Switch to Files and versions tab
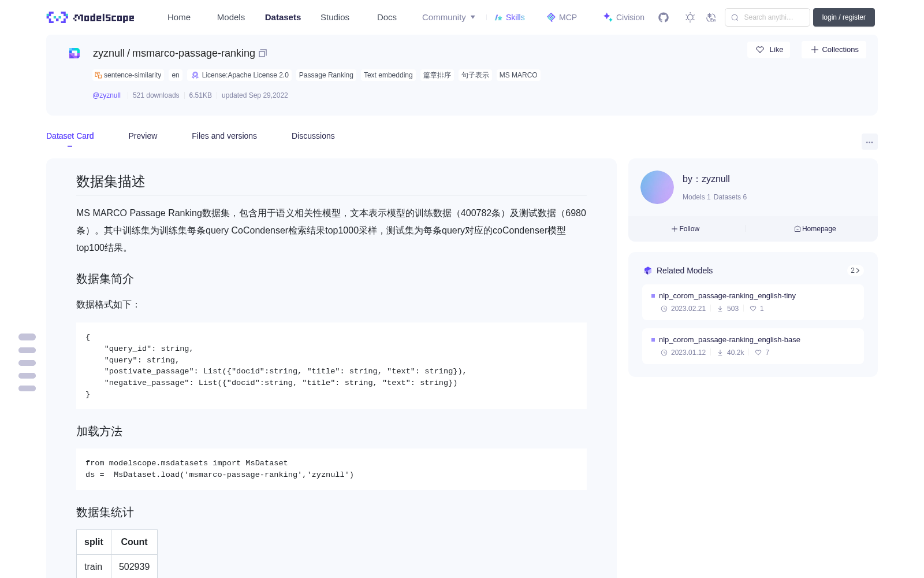This screenshot has width=924, height=578. click(224, 136)
